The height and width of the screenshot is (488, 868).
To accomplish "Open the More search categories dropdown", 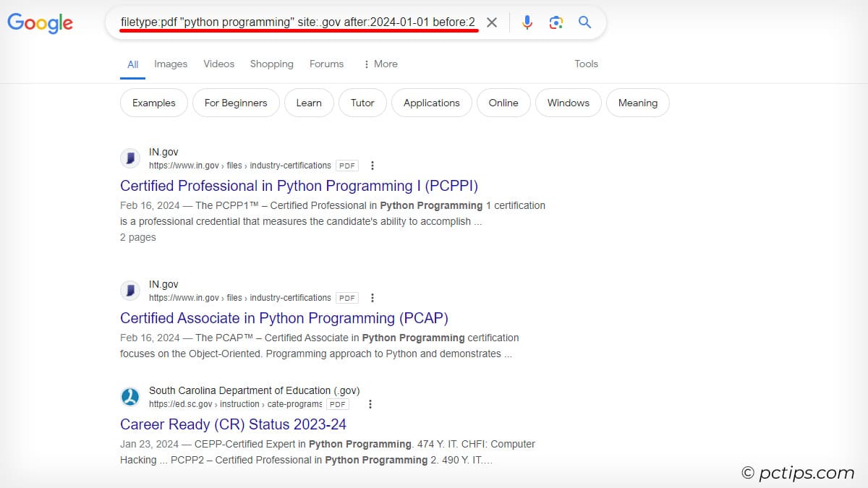I will (x=380, y=64).
